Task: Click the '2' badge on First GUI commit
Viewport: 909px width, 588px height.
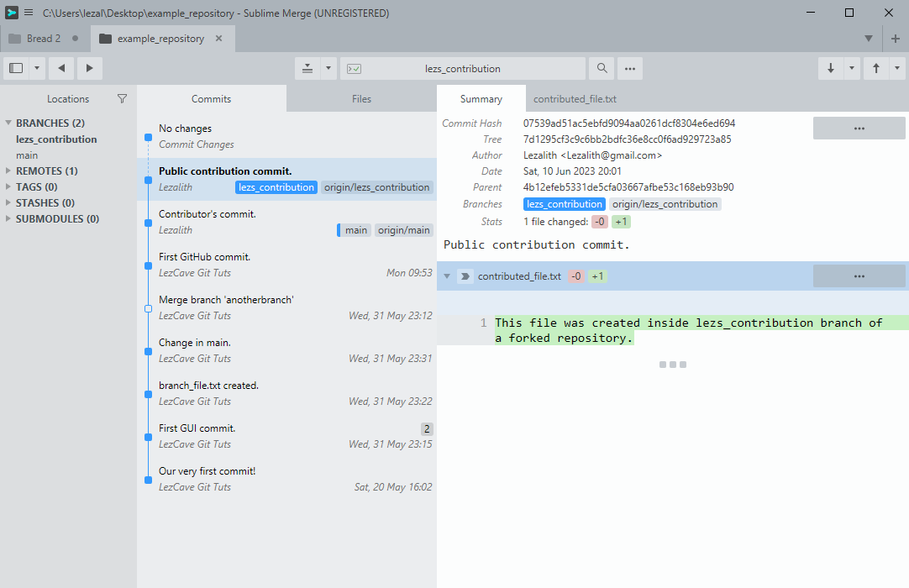Action: click(x=427, y=429)
